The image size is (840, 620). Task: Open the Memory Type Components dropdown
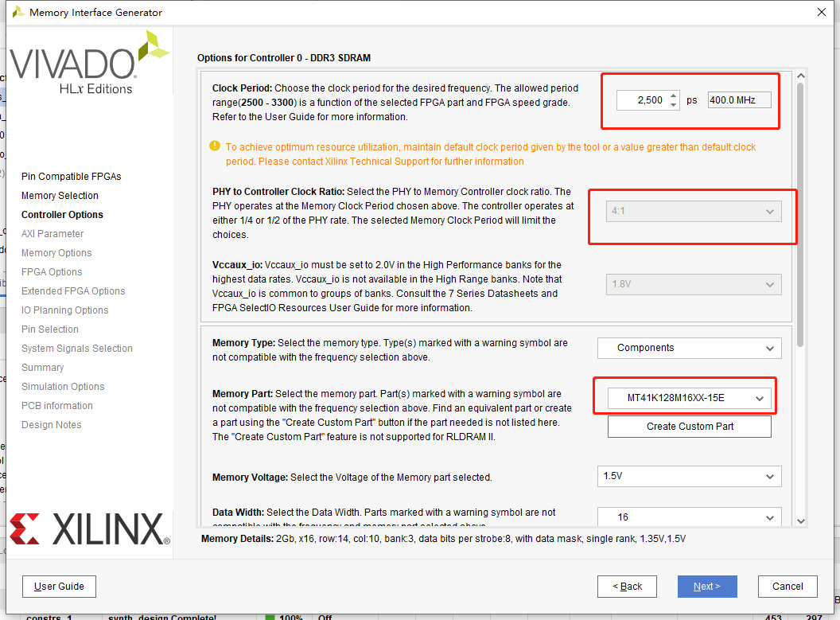(x=690, y=348)
